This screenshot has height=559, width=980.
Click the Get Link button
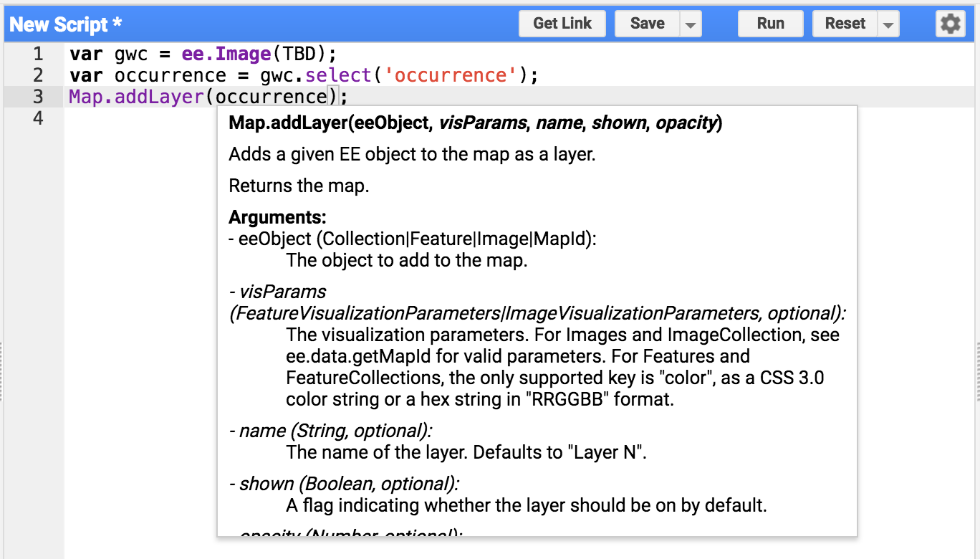(562, 23)
